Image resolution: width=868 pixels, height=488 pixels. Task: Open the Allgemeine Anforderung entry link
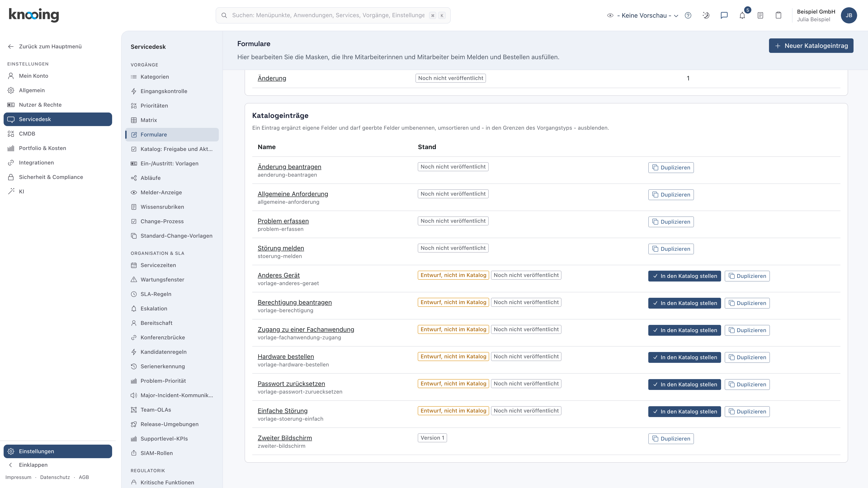point(293,194)
